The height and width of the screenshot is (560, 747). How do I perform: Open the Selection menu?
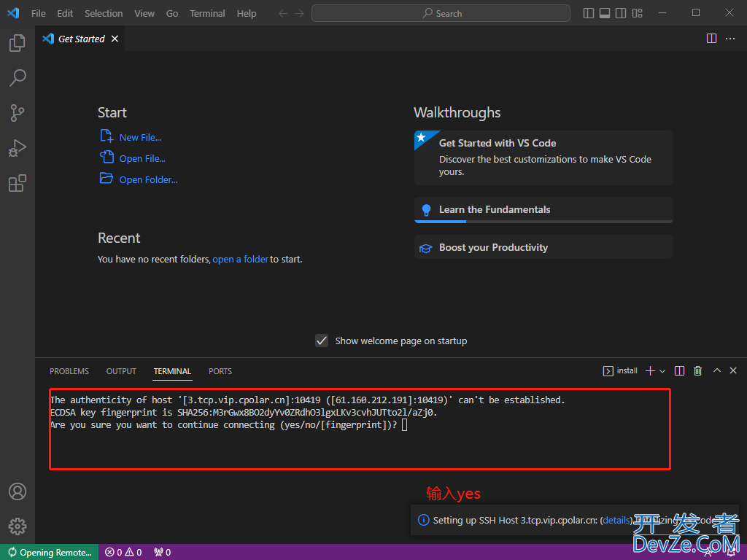point(104,13)
